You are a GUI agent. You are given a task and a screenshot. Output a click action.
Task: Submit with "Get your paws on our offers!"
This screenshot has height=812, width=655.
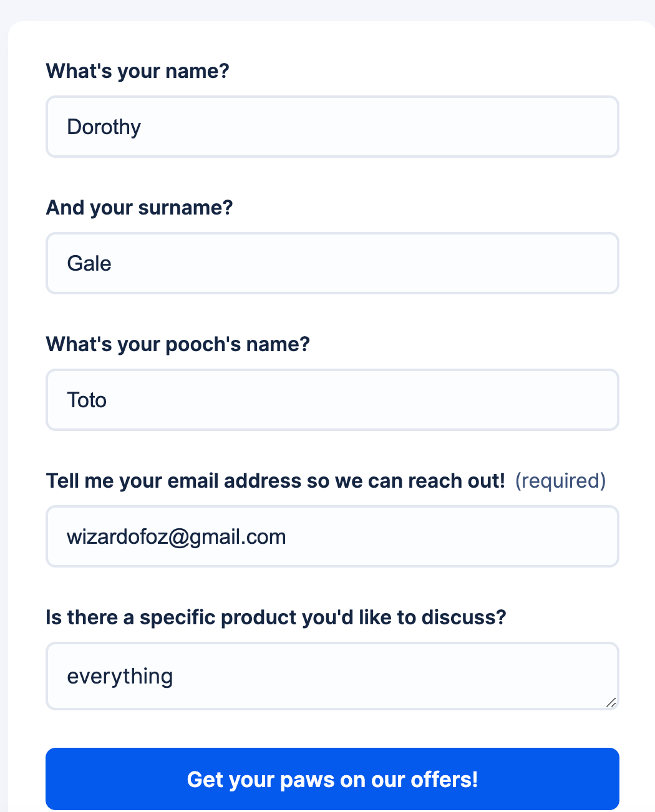point(332,779)
